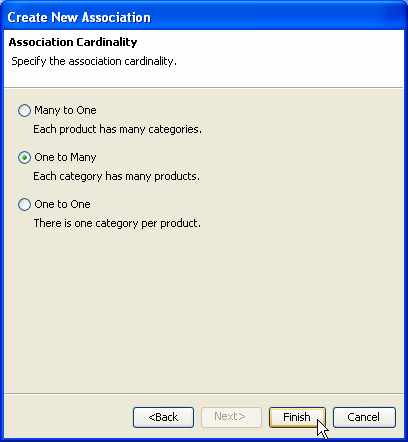This screenshot has height=442, width=408.
Task: Click the greyed-out Next button
Action: click(231, 417)
